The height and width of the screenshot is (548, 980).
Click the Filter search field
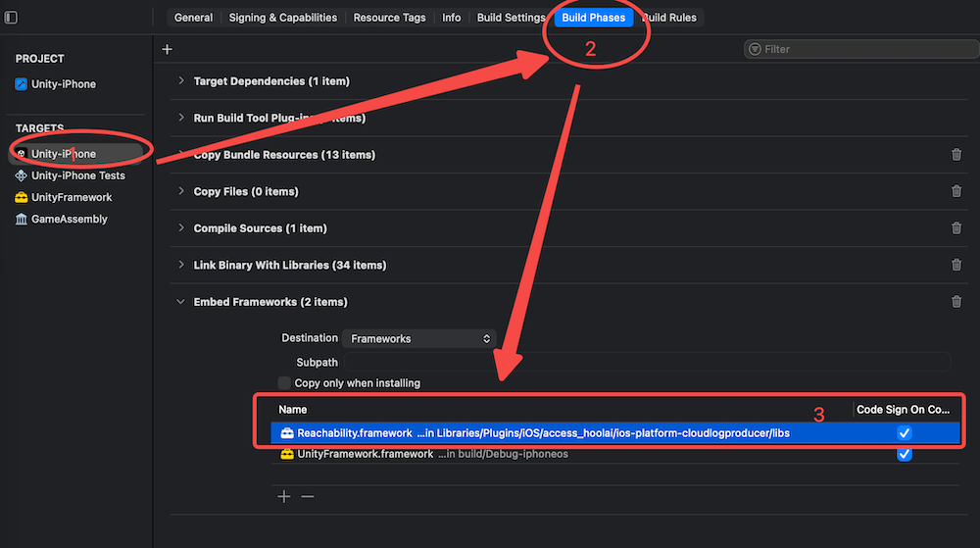[855, 49]
